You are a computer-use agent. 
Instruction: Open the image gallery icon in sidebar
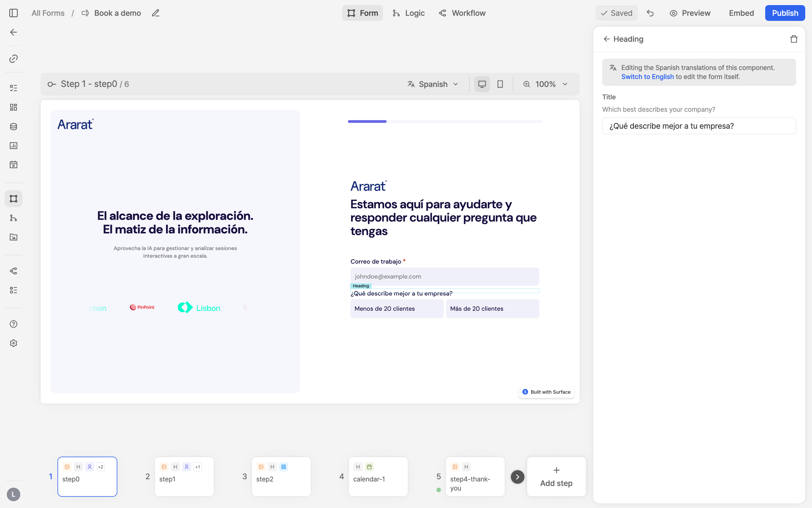14,237
